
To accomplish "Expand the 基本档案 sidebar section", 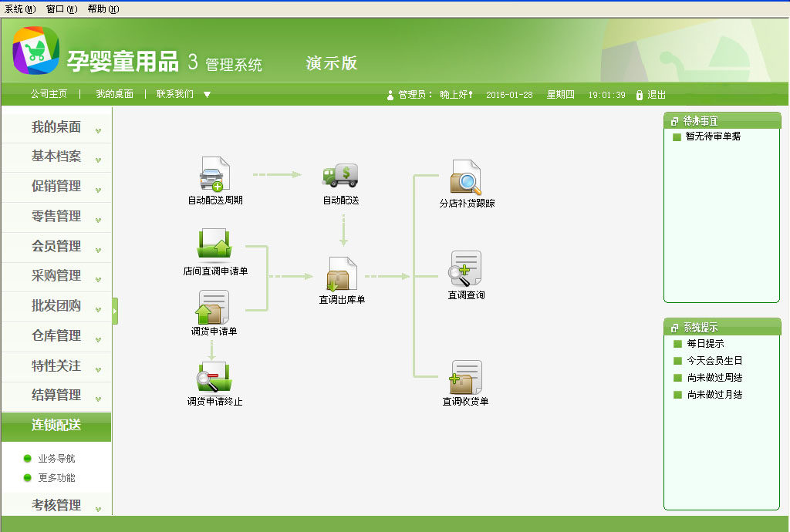I will tap(56, 157).
